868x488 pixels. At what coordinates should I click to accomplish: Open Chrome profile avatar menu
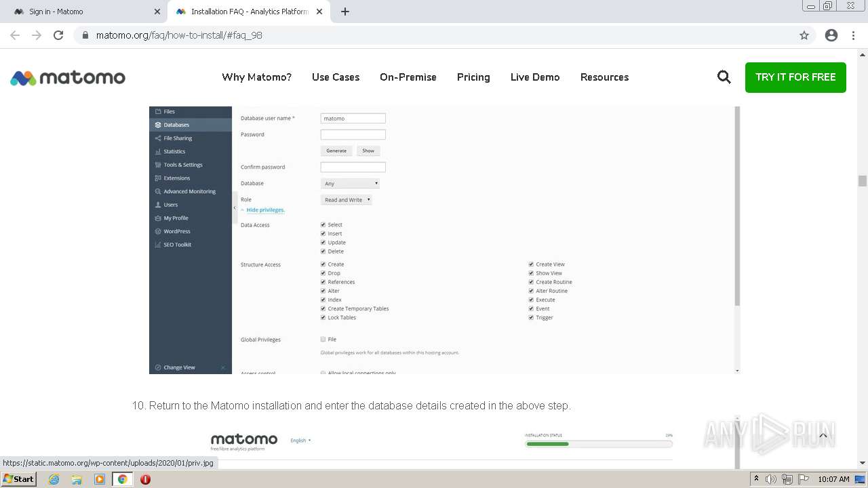pos(831,35)
